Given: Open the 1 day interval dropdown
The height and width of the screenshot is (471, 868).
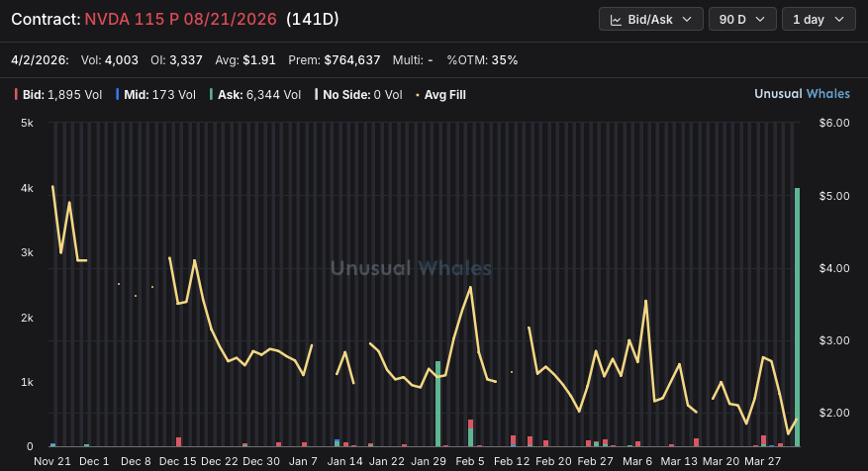Looking at the screenshot, I should (819, 20).
